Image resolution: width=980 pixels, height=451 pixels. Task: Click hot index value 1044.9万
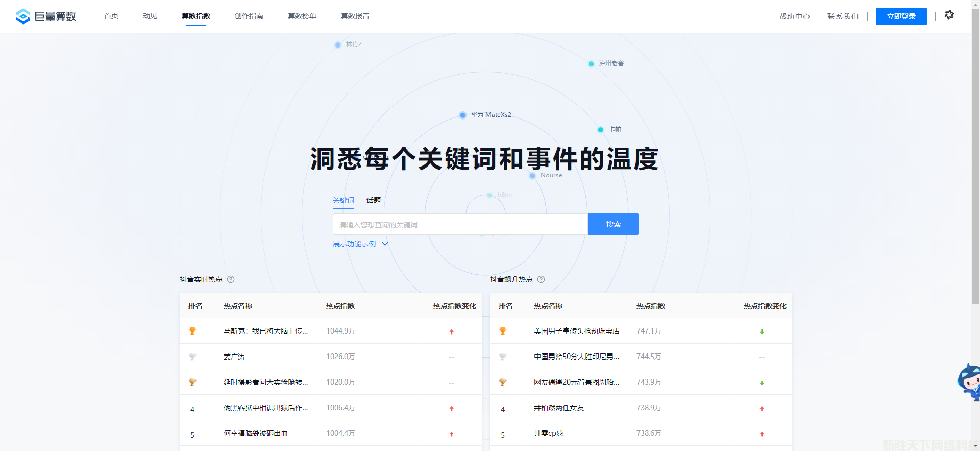pyautogui.click(x=340, y=331)
